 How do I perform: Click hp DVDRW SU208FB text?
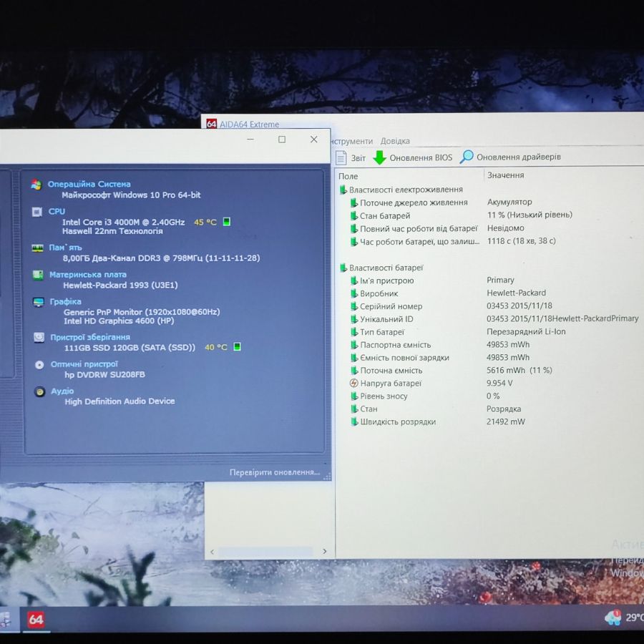[x=104, y=374]
